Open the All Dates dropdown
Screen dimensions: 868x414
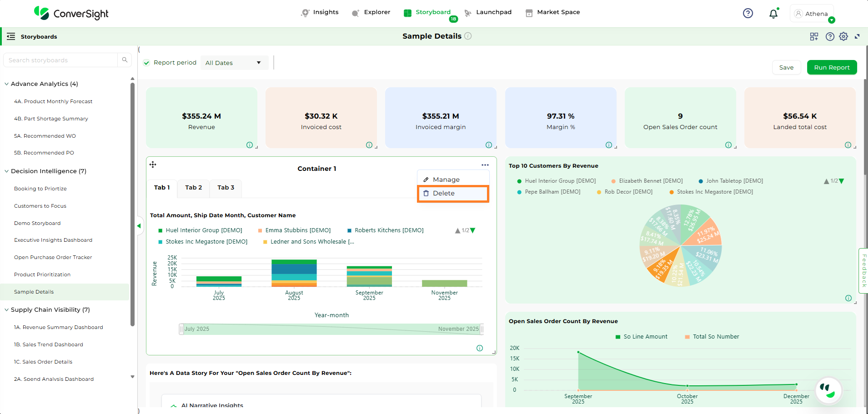(x=234, y=63)
